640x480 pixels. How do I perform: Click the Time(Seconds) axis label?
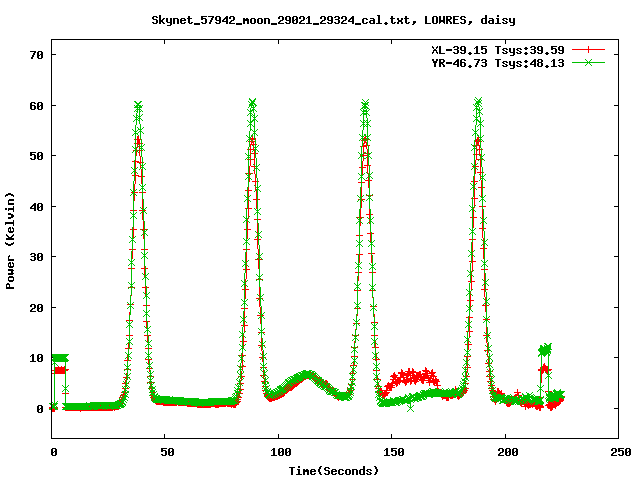point(334,471)
